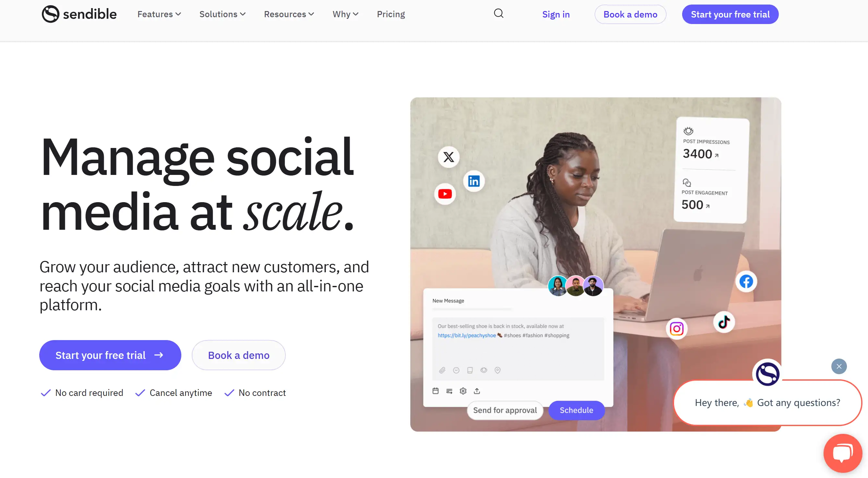The width and height of the screenshot is (868, 478).
Task: Expand the Resources dropdown
Action: click(x=289, y=14)
